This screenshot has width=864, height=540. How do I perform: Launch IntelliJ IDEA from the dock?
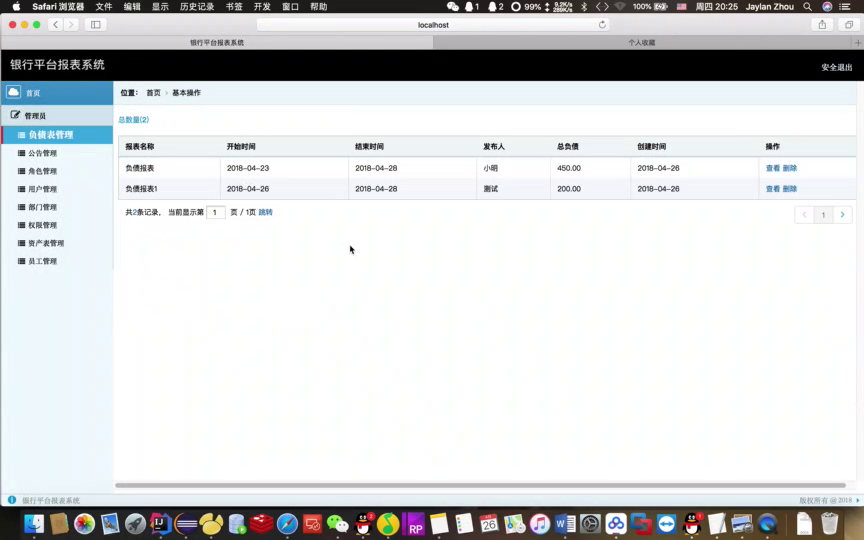click(160, 523)
